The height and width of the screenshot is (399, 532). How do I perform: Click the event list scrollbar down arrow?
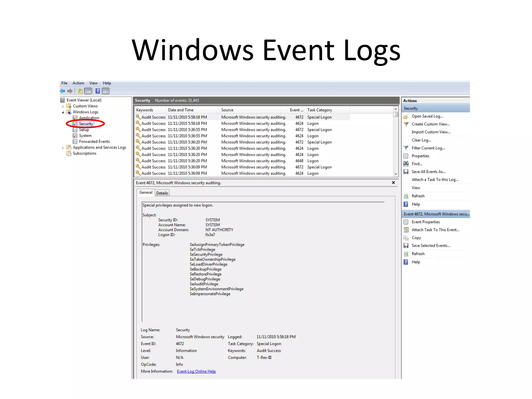pyautogui.click(x=396, y=174)
